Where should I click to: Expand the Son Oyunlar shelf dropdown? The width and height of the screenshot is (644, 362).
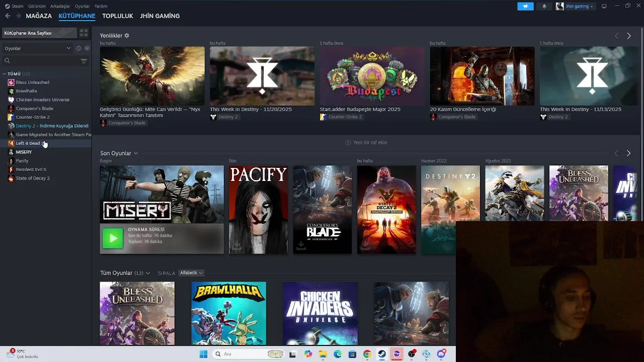pos(136,153)
